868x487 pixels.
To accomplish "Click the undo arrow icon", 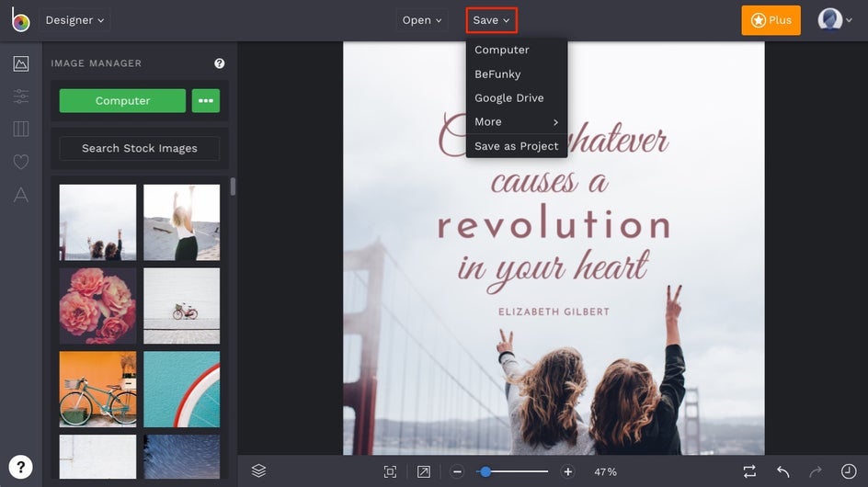I will [x=782, y=471].
